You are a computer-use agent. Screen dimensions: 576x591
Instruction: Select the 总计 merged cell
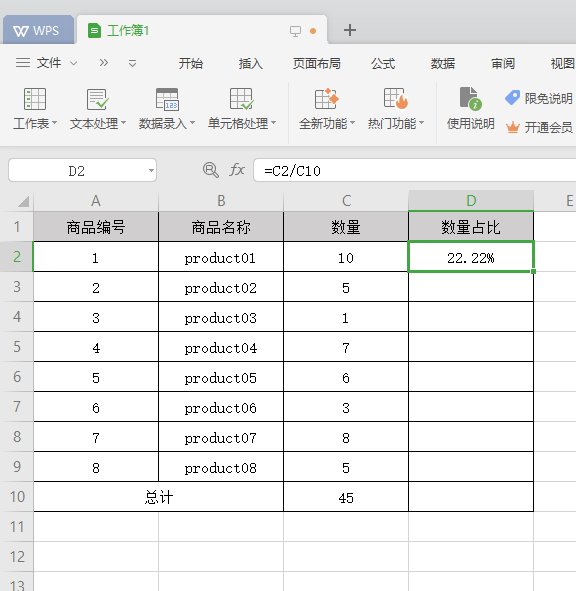(x=158, y=497)
